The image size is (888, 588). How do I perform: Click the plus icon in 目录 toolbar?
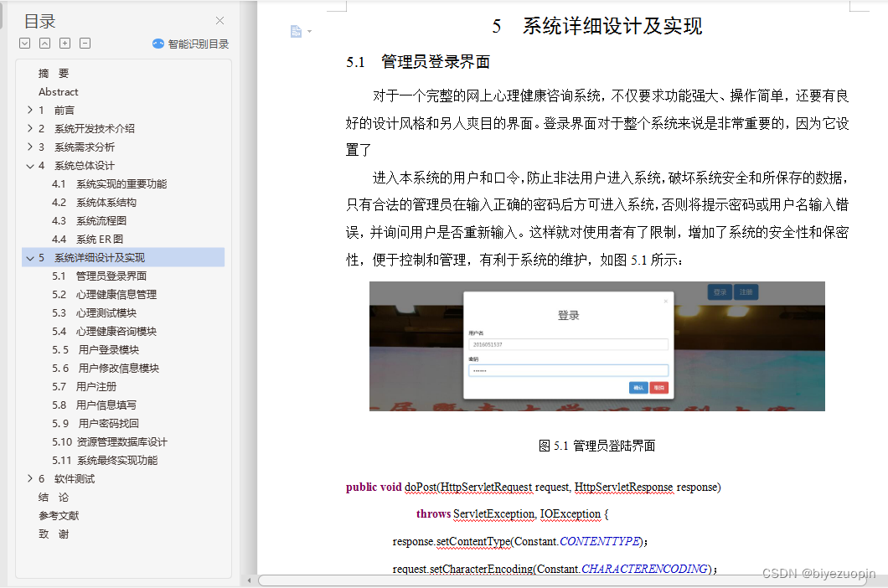pyautogui.click(x=65, y=43)
